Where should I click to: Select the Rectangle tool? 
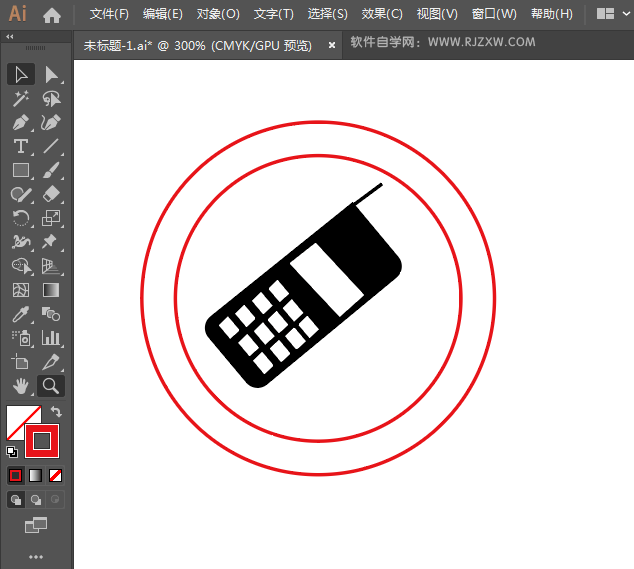click(21, 170)
